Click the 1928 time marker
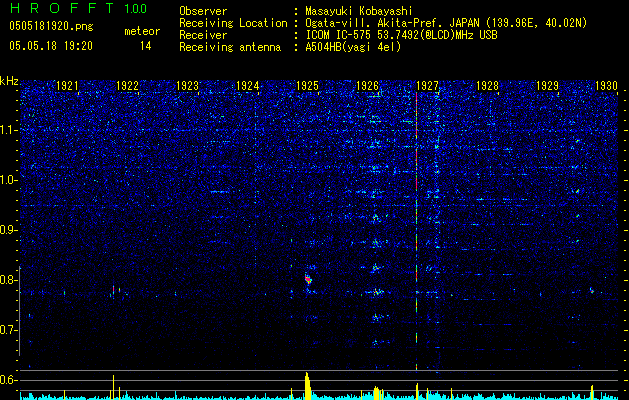Viewport: 629px width, 400px height. pyautogui.click(x=487, y=86)
